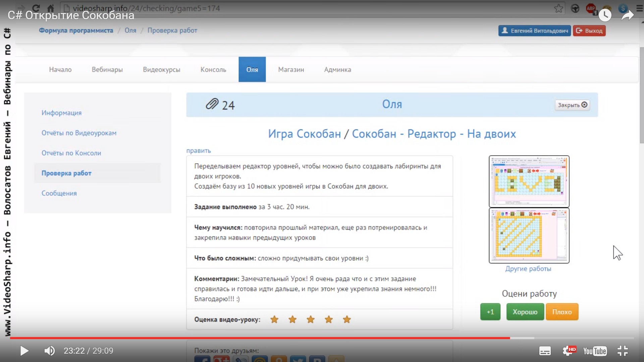The width and height of the screenshot is (644, 362).
Task: Switch to the Вебинары tab
Action: (x=107, y=70)
